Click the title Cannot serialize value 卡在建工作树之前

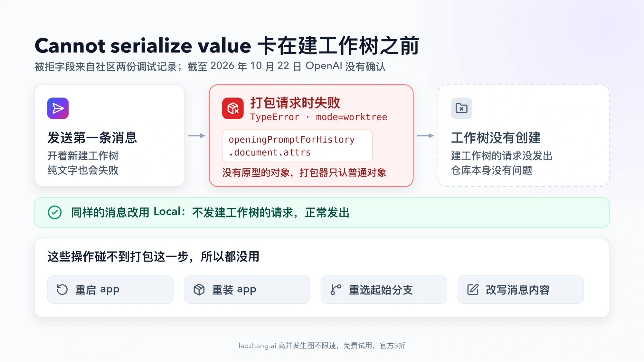coord(227,45)
